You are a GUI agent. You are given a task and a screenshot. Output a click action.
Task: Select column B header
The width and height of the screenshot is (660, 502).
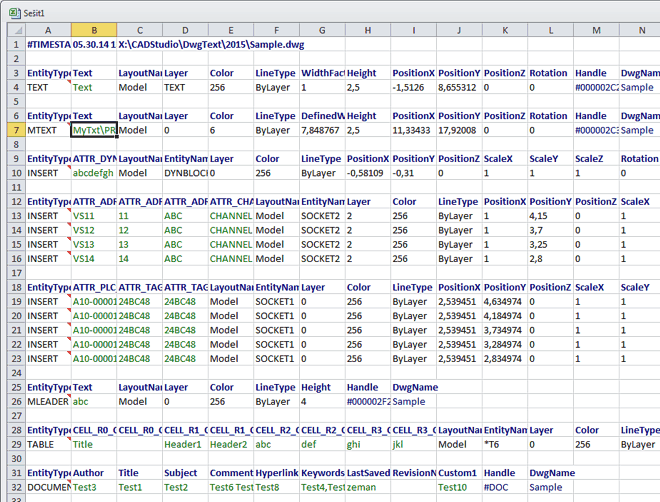click(x=94, y=30)
